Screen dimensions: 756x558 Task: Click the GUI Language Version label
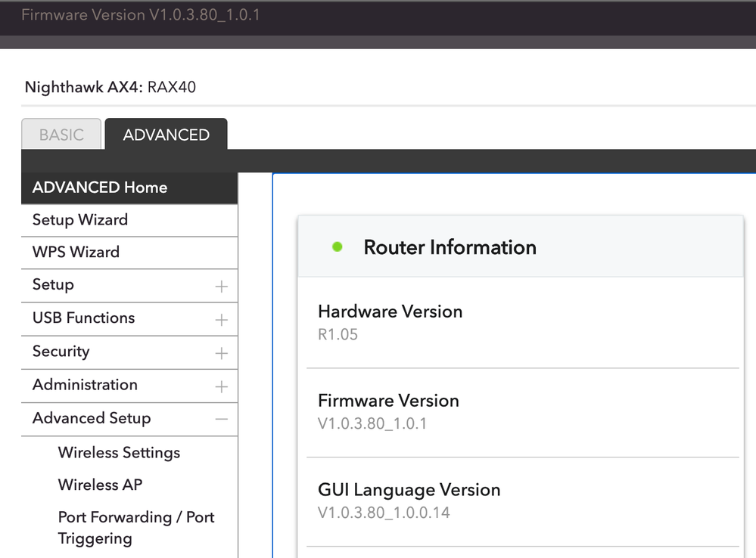click(409, 490)
